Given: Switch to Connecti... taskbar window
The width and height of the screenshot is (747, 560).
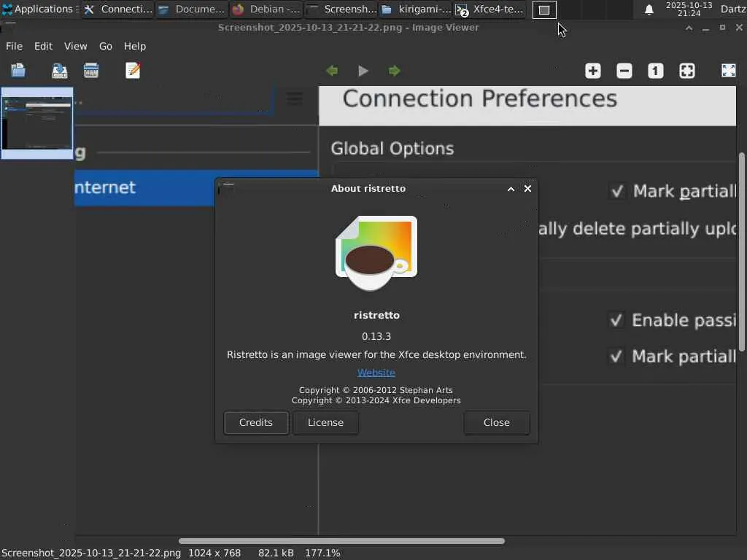Looking at the screenshot, I should (x=117, y=9).
